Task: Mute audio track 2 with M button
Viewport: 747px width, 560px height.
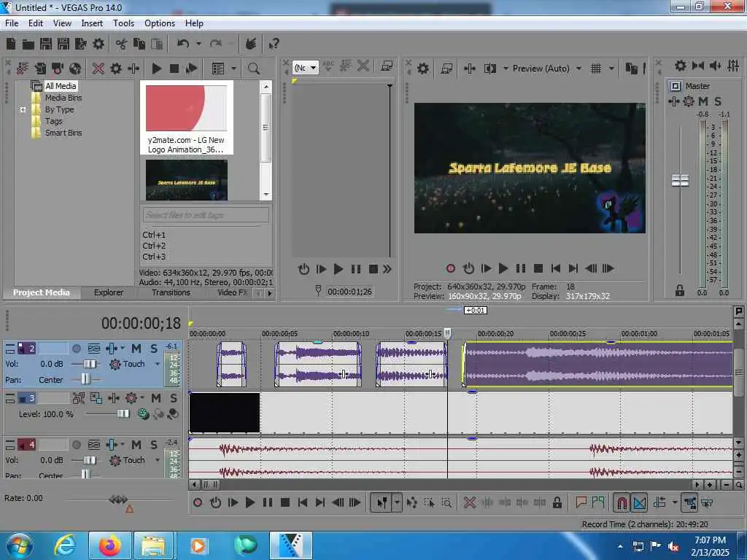Action: (x=136, y=349)
